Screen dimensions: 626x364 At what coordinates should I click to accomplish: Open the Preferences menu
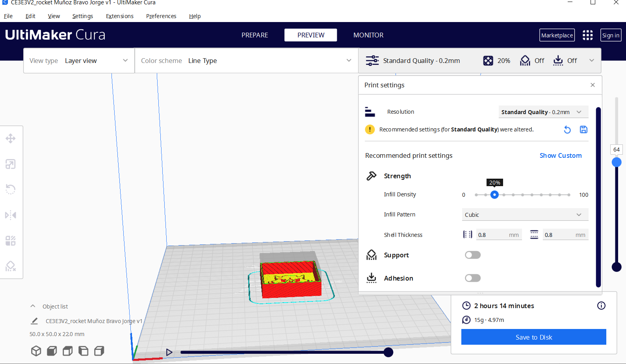coord(161,16)
